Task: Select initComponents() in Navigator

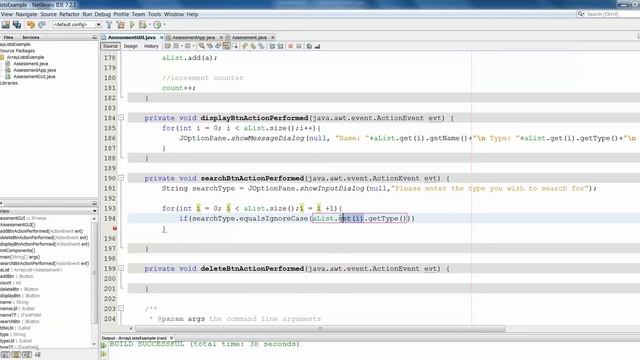Action: 18,251
